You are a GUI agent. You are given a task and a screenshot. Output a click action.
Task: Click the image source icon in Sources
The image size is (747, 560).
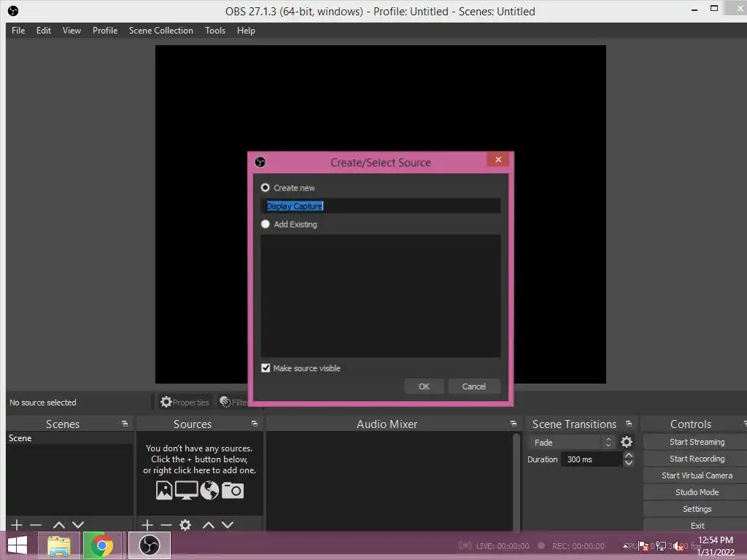click(164, 491)
